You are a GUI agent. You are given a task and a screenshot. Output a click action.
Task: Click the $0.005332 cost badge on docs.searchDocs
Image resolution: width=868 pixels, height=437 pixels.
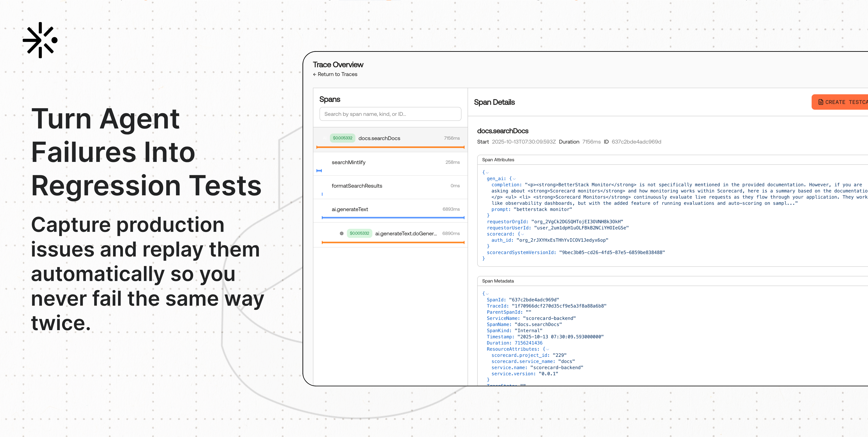click(342, 138)
